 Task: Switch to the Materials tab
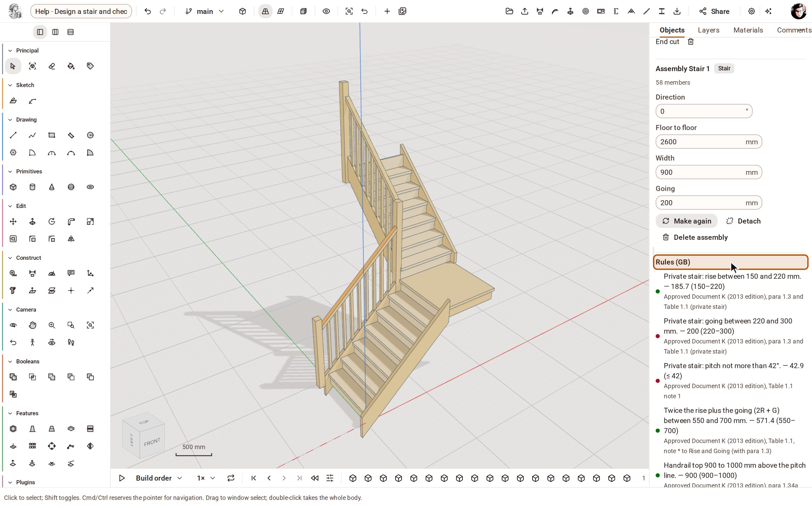[748, 30]
